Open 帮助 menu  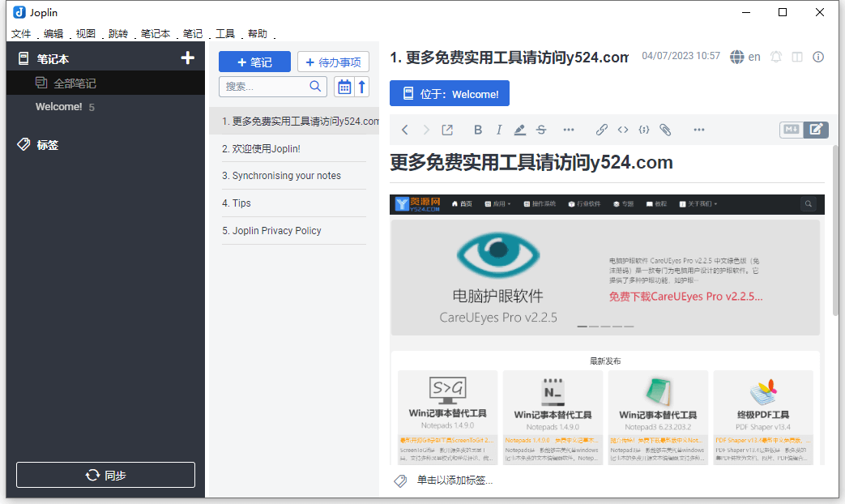(258, 34)
